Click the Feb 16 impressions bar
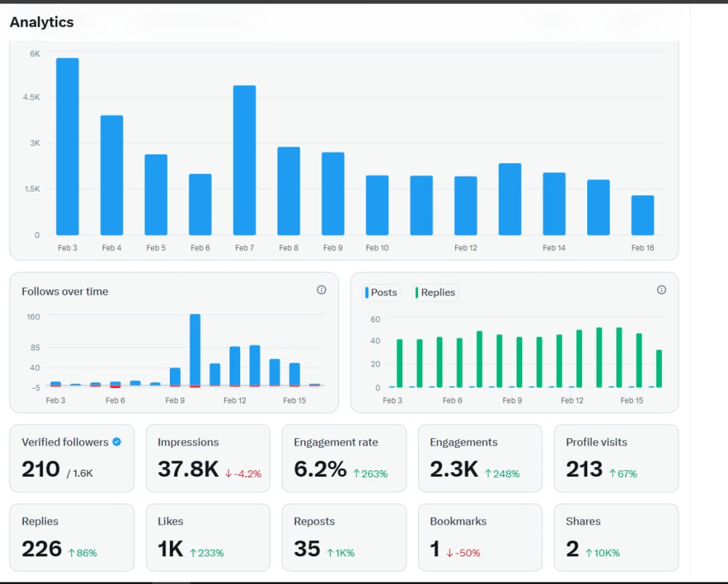The height and width of the screenshot is (584, 728). 642,215
